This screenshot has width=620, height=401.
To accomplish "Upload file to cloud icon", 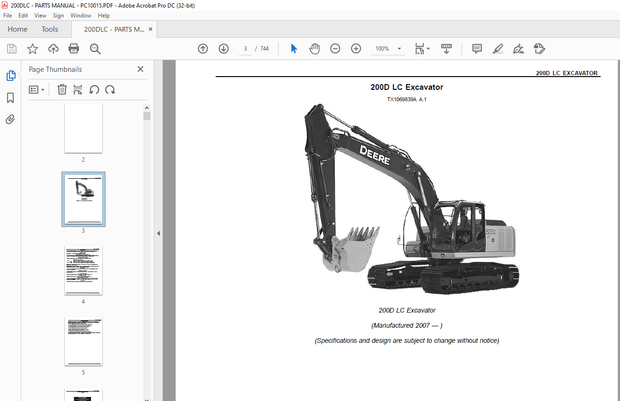I will coord(53,49).
